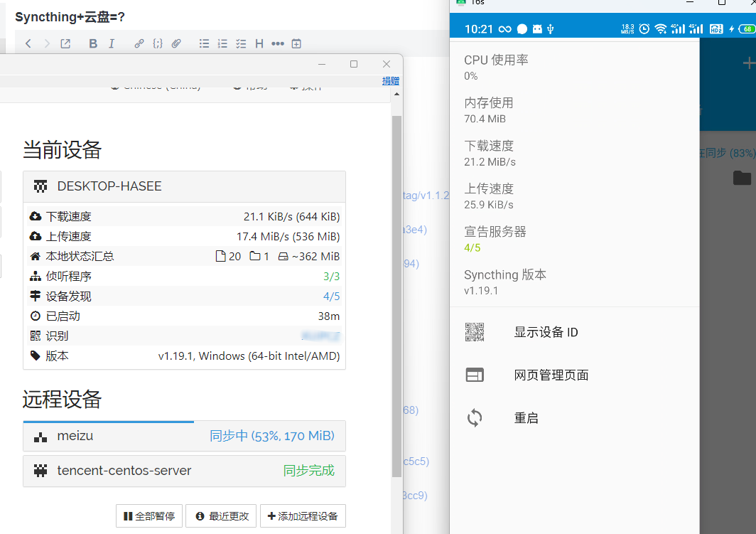Click 添加远程设备 add remote device button

303,516
